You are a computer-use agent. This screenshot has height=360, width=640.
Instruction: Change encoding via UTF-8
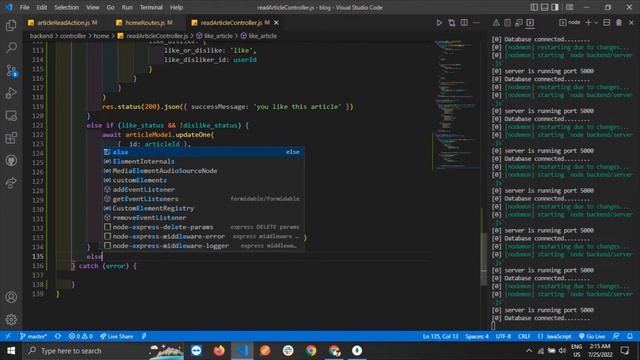(503, 336)
